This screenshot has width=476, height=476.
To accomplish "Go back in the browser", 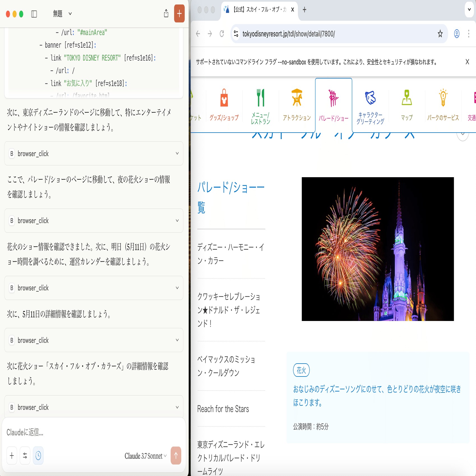I will coord(198,34).
